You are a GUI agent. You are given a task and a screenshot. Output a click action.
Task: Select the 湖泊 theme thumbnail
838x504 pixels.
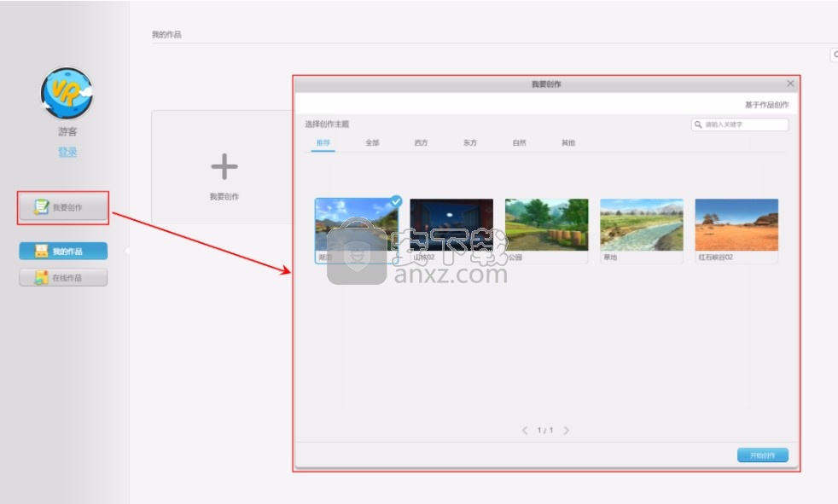click(x=357, y=230)
